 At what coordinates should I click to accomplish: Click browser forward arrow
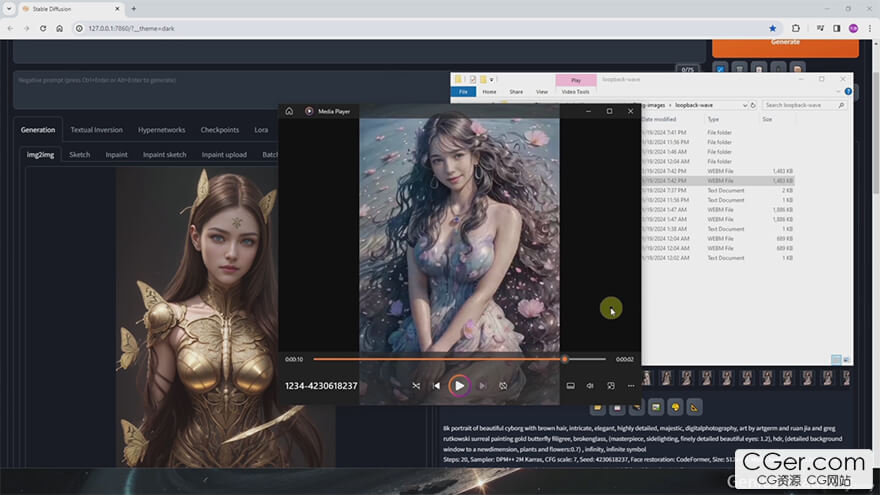tap(26, 28)
